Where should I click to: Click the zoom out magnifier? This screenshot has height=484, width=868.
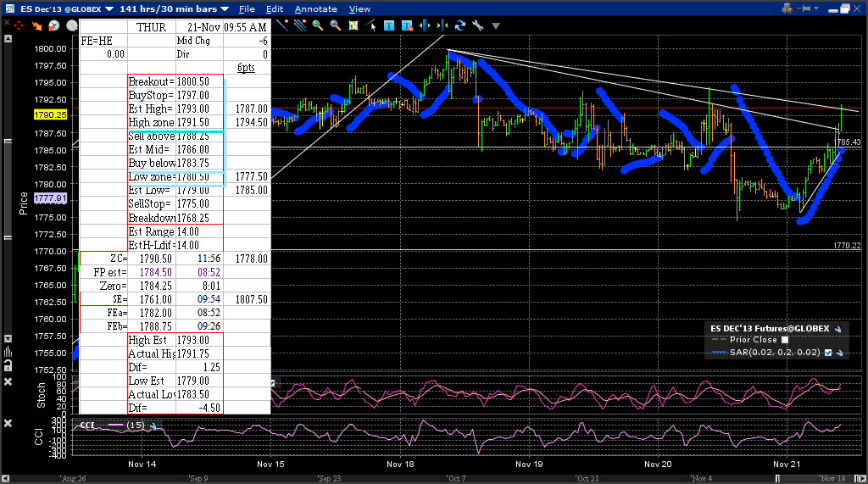[336, 25]
